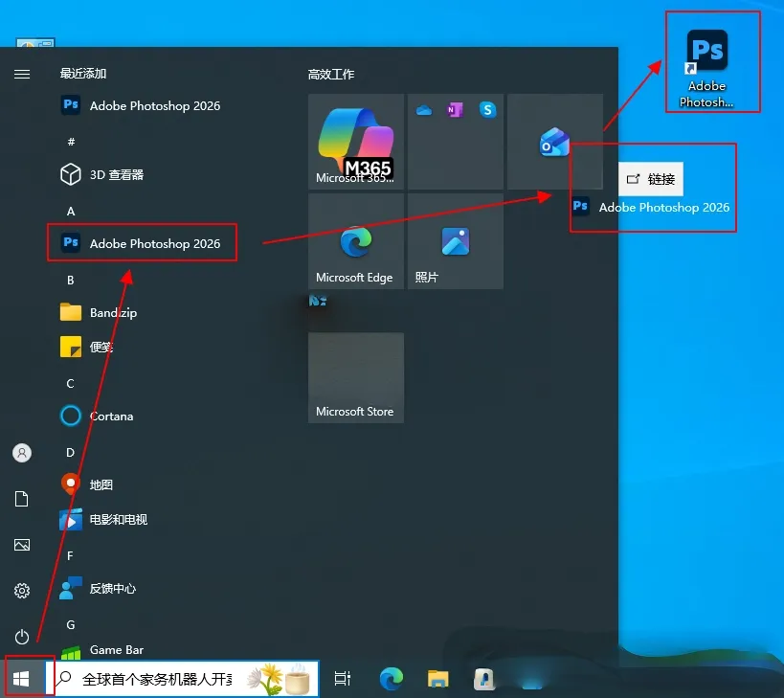Launch Adobe Photoshop 2026 in the A section
The image size is (784, 698).
coord(141,243)
